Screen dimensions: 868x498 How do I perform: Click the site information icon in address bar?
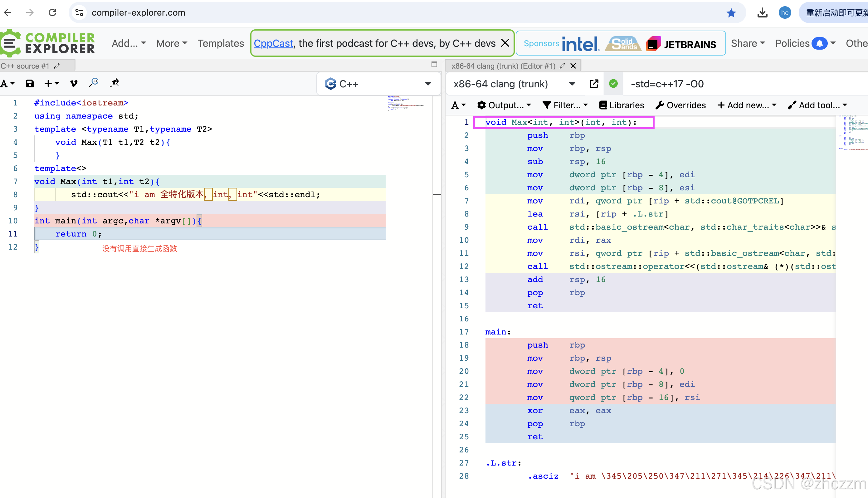(x=79, y=13)
